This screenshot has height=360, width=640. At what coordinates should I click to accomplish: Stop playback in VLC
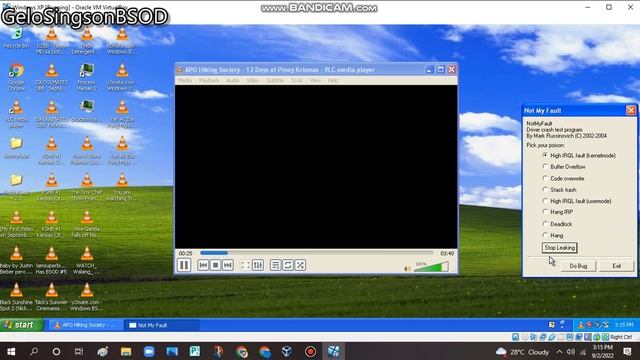215,265
